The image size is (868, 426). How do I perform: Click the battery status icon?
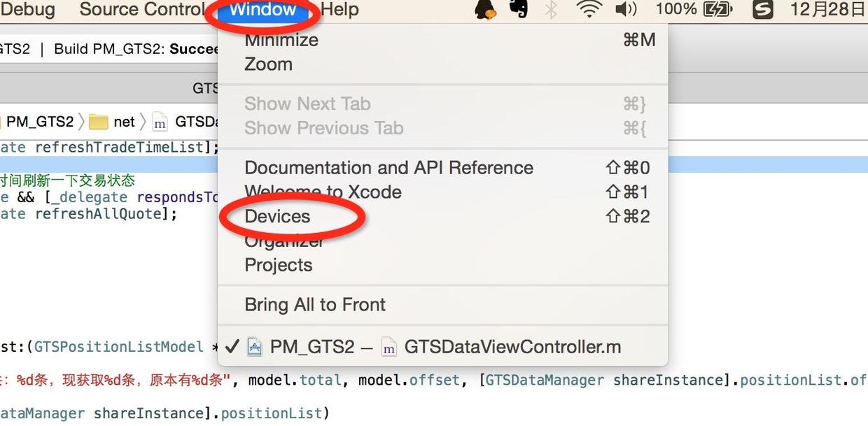point(717,10)
